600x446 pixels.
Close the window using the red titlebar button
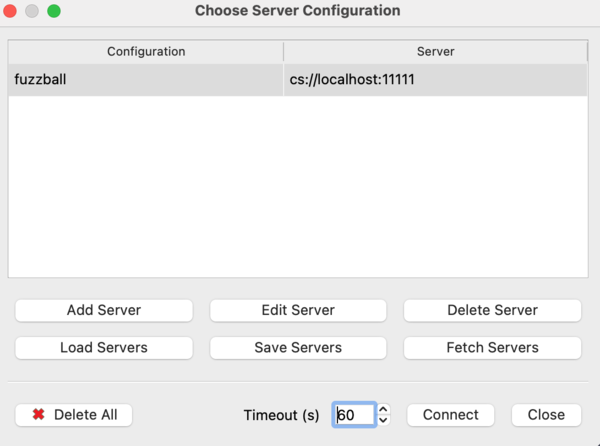[12, 11]
